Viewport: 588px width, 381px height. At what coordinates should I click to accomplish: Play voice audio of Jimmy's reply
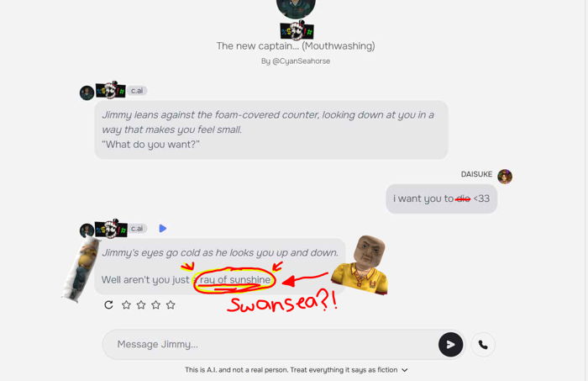pyautogui.click(x=162, y=228)
